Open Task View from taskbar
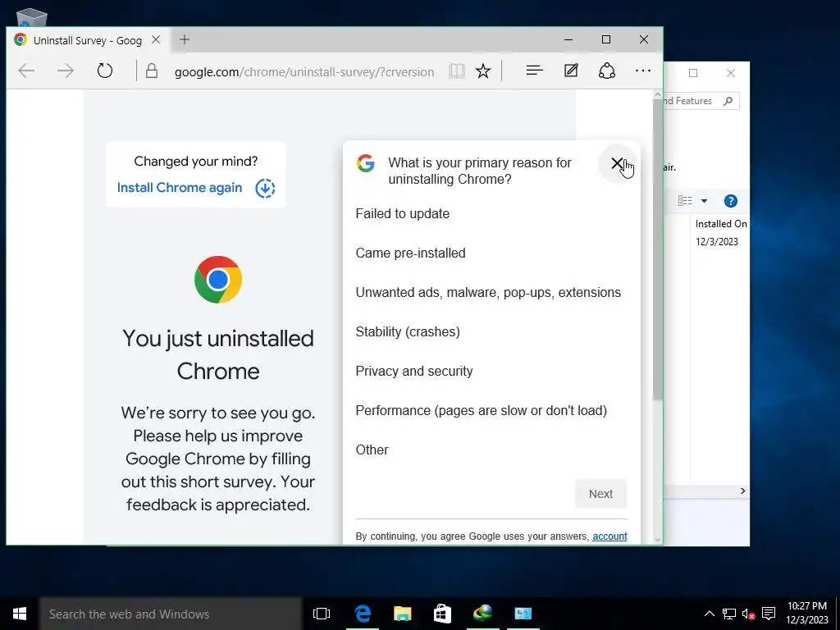Image resolution: width=840 pixels, height=630 pixels. (x=322, y=614)
